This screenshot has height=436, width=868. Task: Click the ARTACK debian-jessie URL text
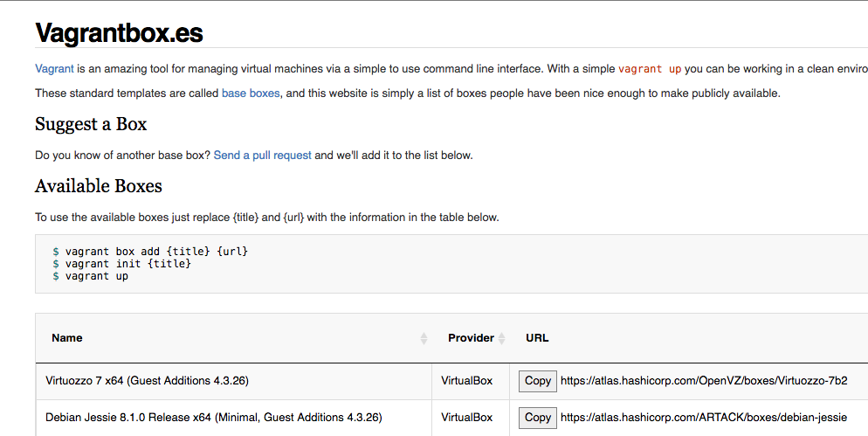coord(704,417)
